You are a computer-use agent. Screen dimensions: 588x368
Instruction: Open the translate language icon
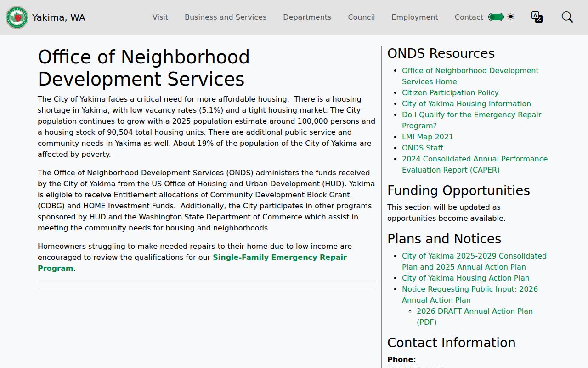pyautogui.click(x=537, y=17)
